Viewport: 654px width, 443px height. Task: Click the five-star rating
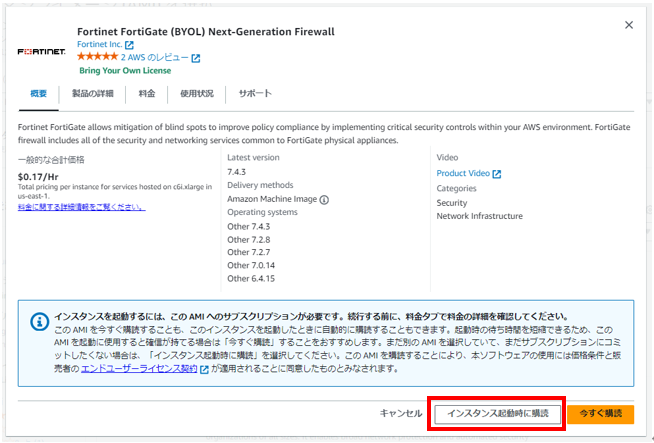coord(98,57)
